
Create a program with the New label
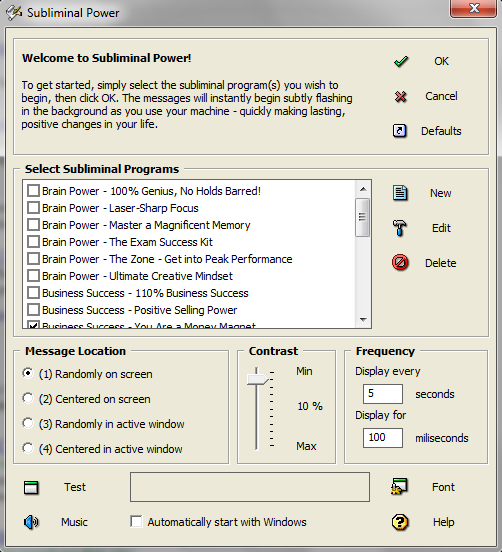pos(441,193)
